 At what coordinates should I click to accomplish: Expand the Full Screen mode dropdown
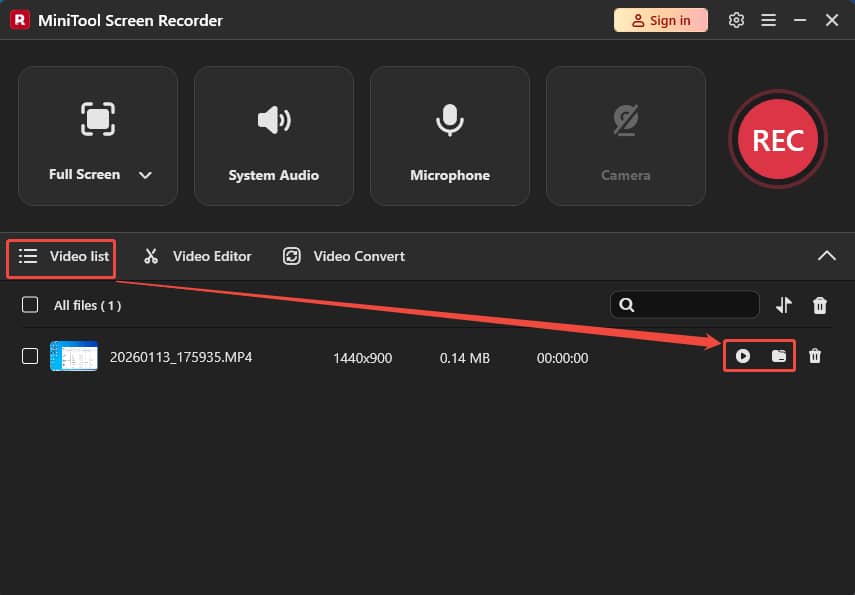click(x=145, y=174)
